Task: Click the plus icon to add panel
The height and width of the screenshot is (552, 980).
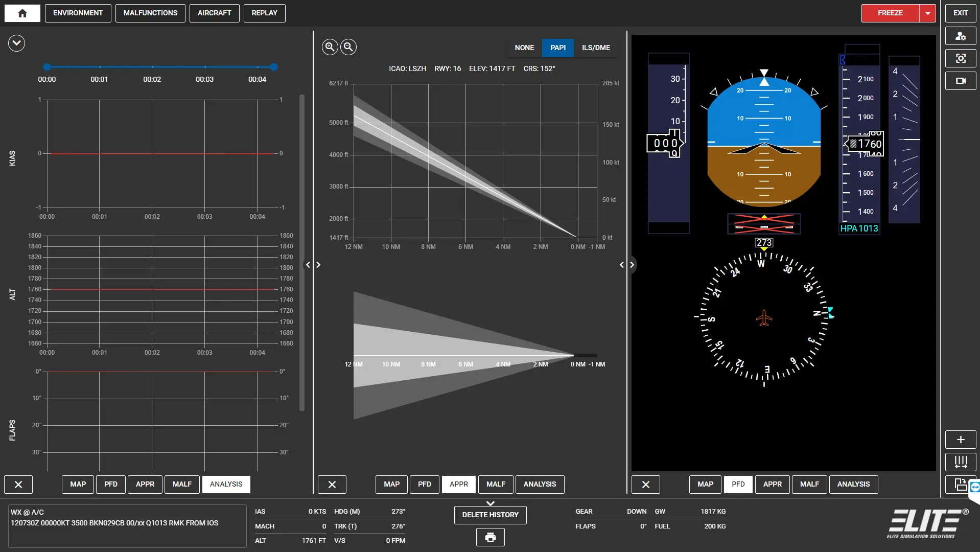Action: [x=961, y=440]
